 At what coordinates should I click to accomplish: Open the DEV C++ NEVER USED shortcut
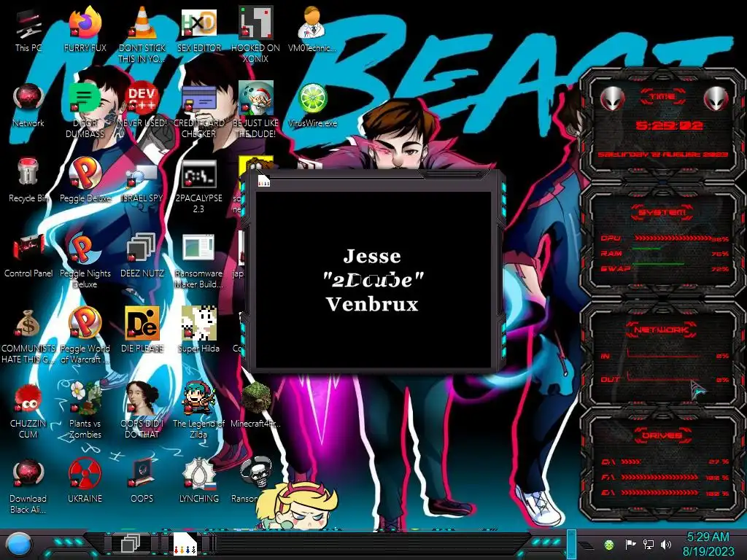point(142,98)
